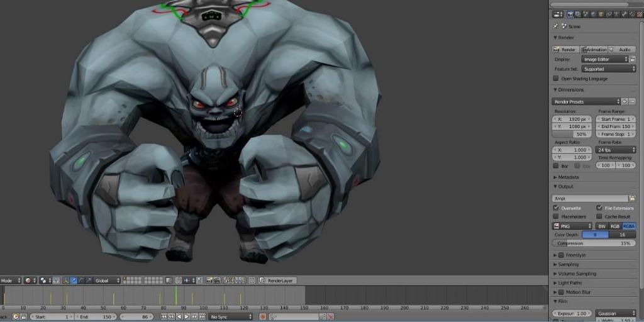Click the Audio button

tap(622, 49)
